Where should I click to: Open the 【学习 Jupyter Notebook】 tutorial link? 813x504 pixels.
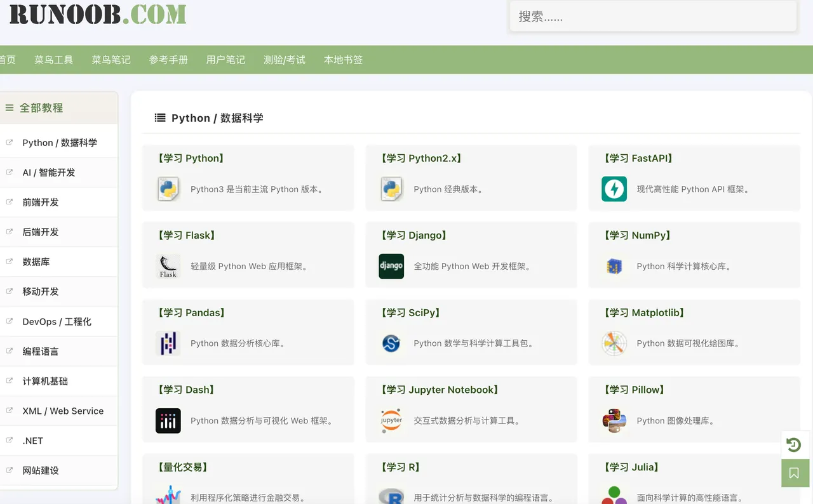tap(440, 390)
